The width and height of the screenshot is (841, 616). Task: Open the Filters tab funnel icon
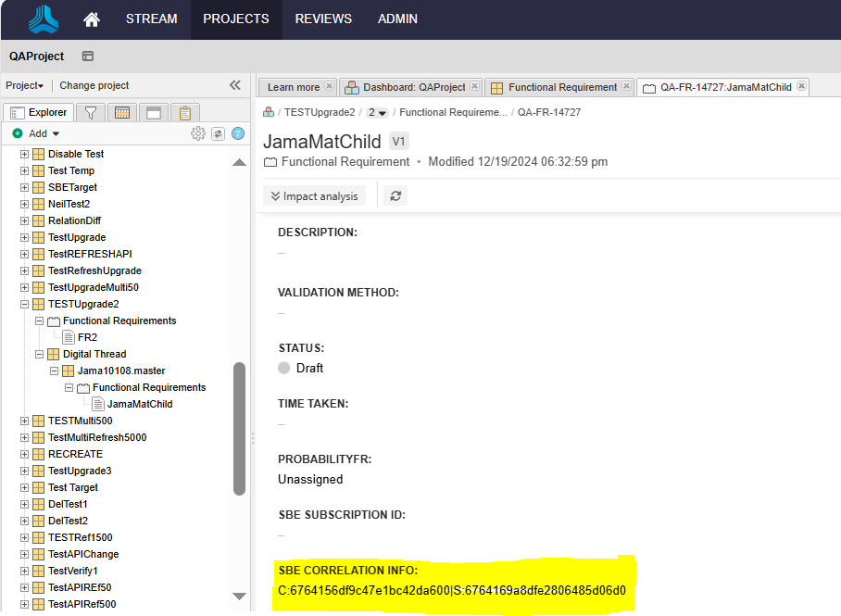coord(90,113)
